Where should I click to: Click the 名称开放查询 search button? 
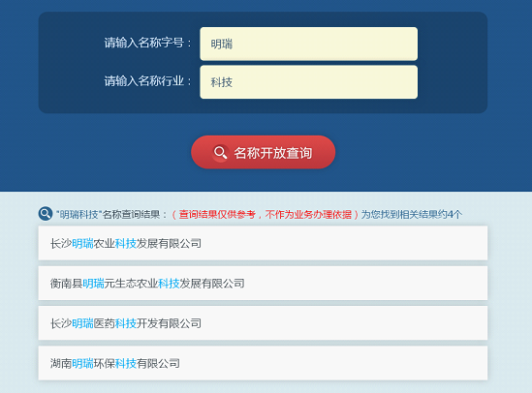pyautogui.click(x=264, y=153)
